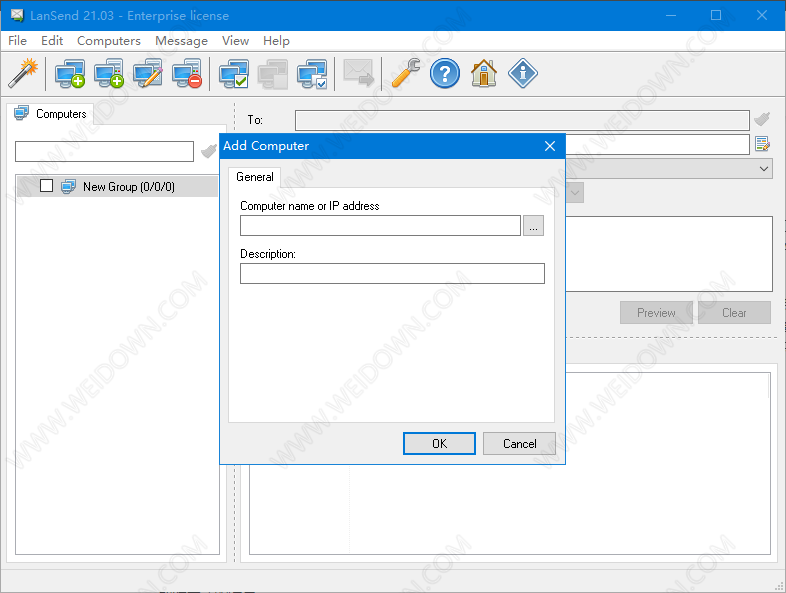Select New Group (0/0/0) tree row
This screenshot has height=593, width=786.
click(x=117, y=186)
